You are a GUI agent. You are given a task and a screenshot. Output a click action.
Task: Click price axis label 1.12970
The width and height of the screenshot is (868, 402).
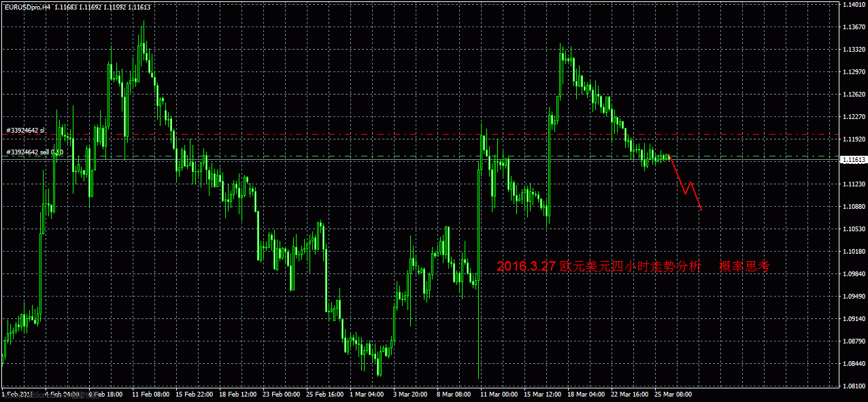coord(855,72)
